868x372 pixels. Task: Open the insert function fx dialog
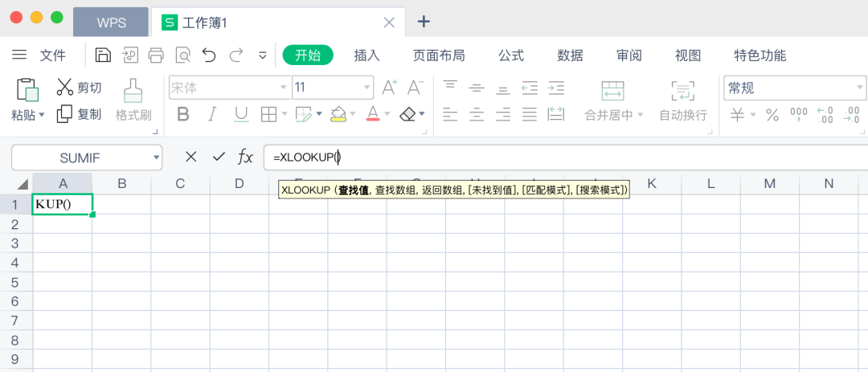[x=245, y=157]
